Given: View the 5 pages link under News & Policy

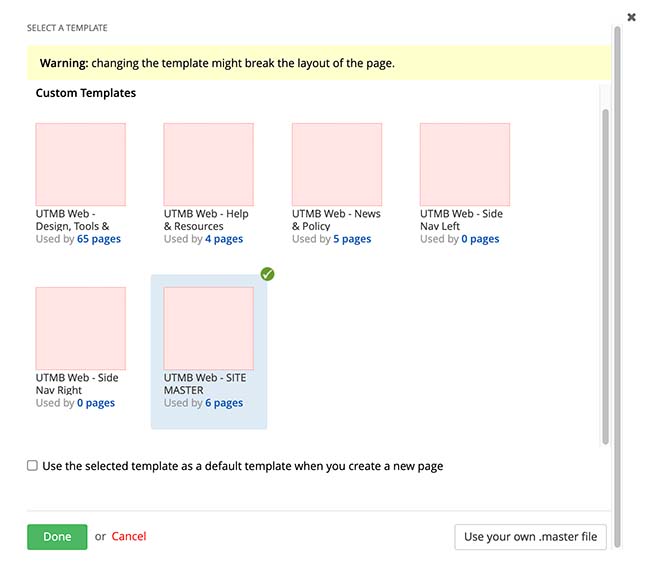Looking at the screenshot, I should pyautogui.click(x=352, y=239).
